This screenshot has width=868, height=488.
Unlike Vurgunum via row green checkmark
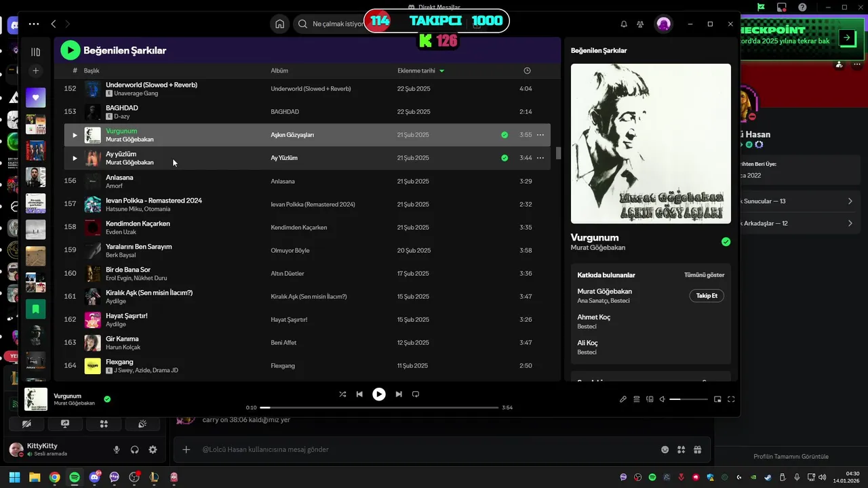coord(505,135)
